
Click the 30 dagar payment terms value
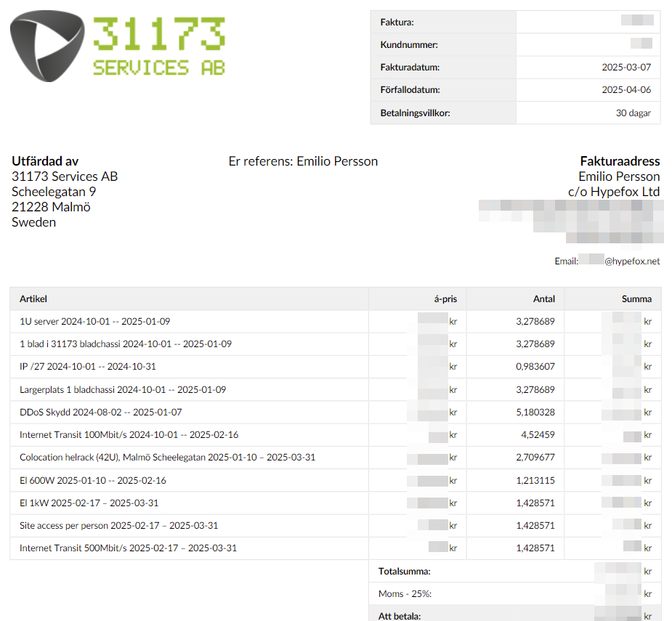[633, 113]
